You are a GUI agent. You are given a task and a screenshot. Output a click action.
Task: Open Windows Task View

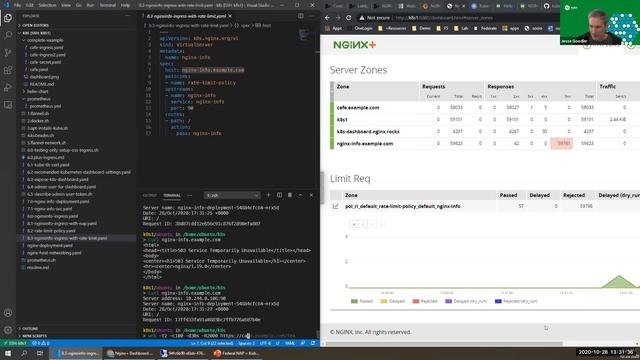tap(40, 353)
